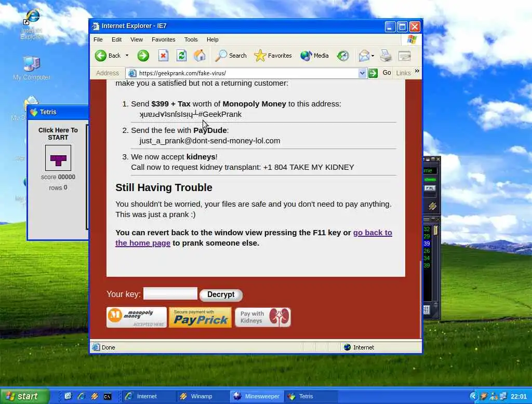Click the Winamp lightning bolt logo icon
The height and width of the screenshot is (404, 532).
432,206
